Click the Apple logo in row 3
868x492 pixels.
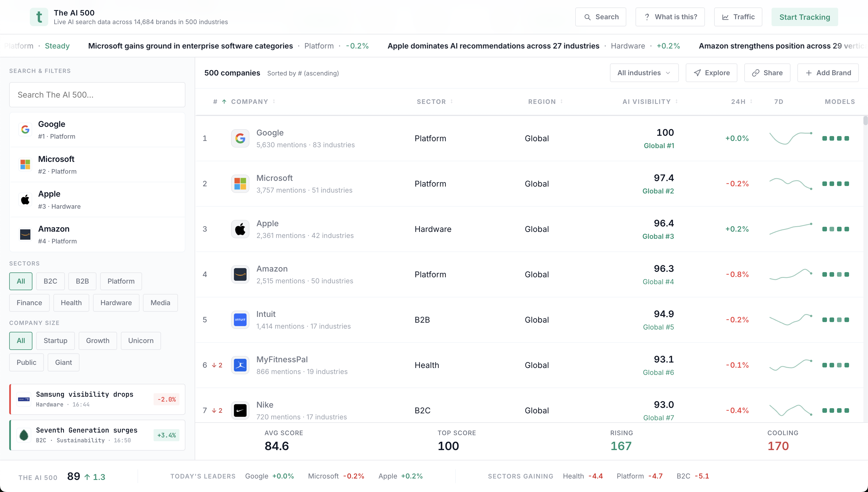click(240, 229)
